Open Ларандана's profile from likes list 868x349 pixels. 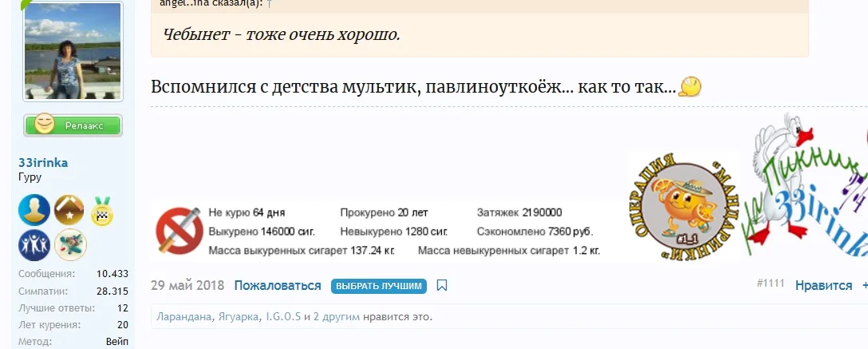coord(183,317)
